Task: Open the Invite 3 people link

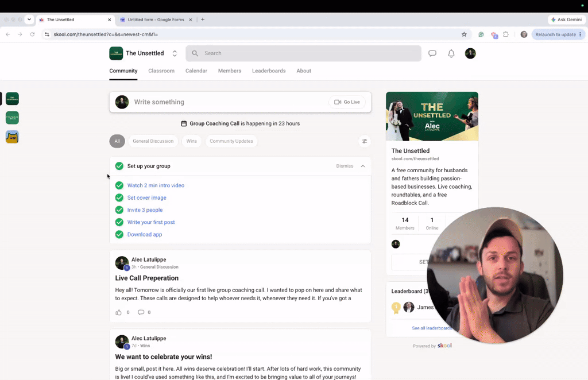Action: tap(145, 210)
